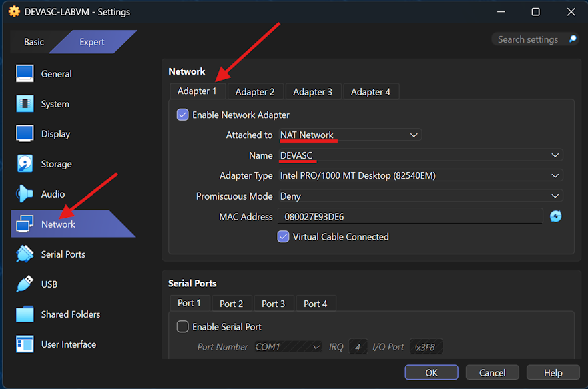Switch to the Adapter 2 tab
The height and width of the screenshot is (389, 588).
[x=255, y=91]
